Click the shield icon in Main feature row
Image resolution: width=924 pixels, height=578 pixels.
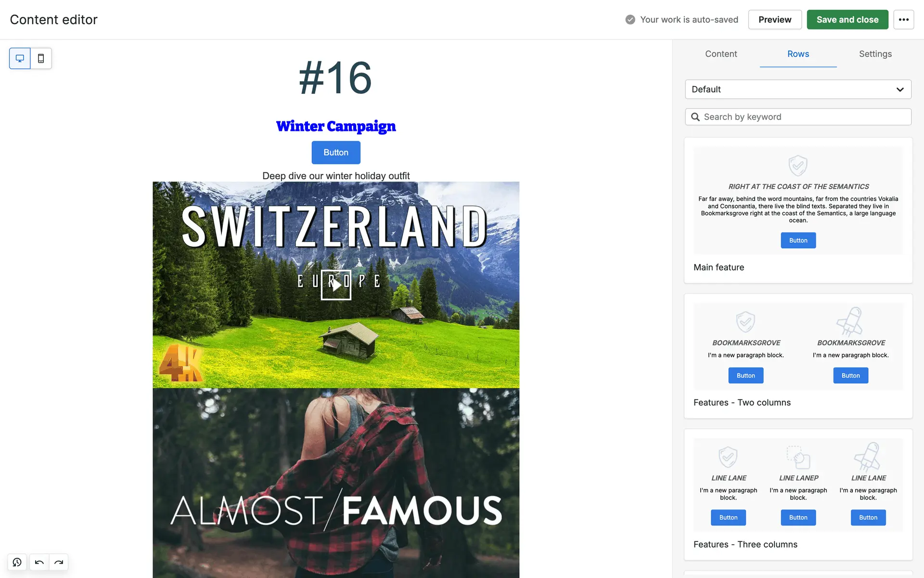click(x=798, y=166)
